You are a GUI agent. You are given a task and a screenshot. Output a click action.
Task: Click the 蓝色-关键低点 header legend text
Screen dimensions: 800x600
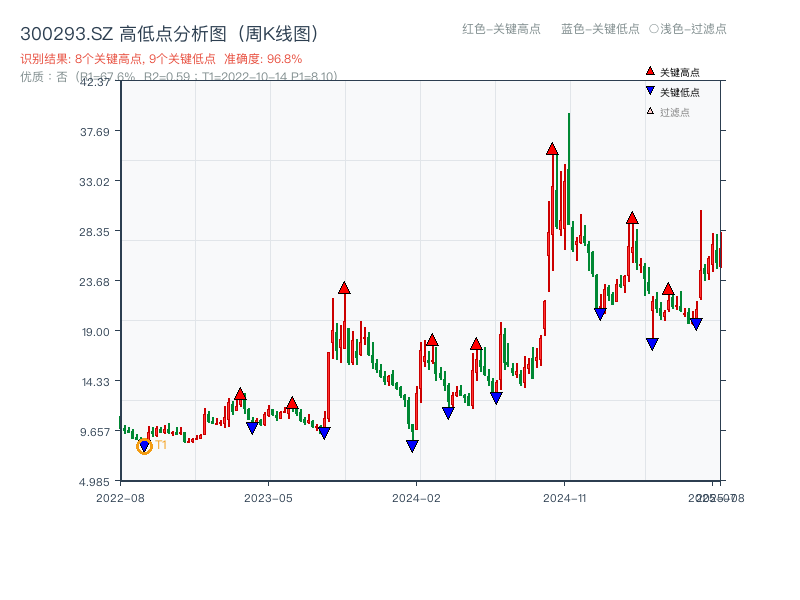coord(601,29)
